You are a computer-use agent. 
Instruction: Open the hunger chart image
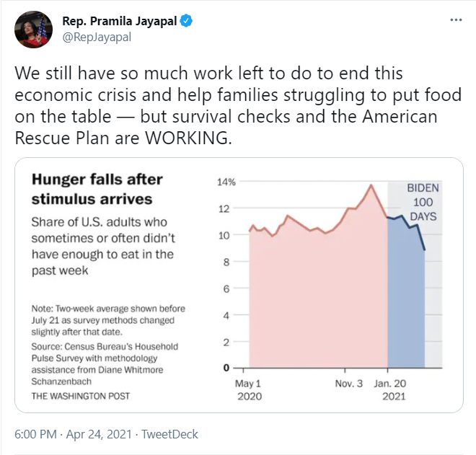tap(239, 285)
